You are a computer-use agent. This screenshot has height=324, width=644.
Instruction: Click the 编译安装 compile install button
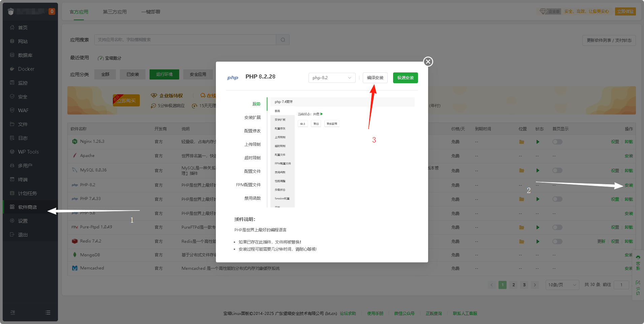coord(375,78)
